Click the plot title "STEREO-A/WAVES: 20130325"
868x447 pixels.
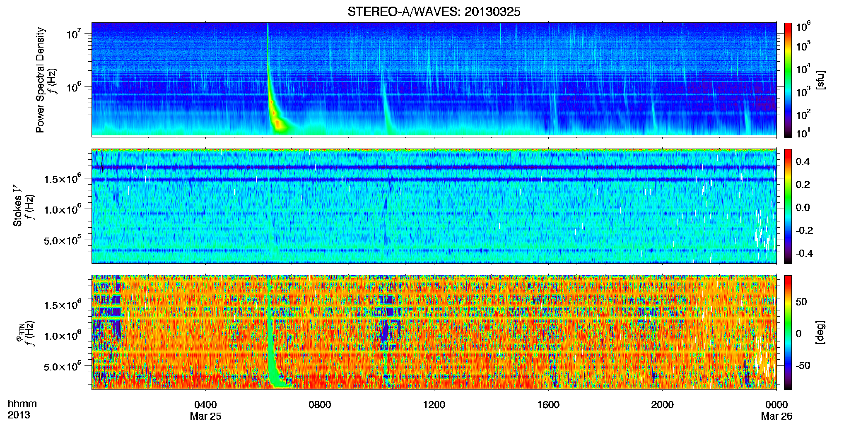[x=434, y=12]
